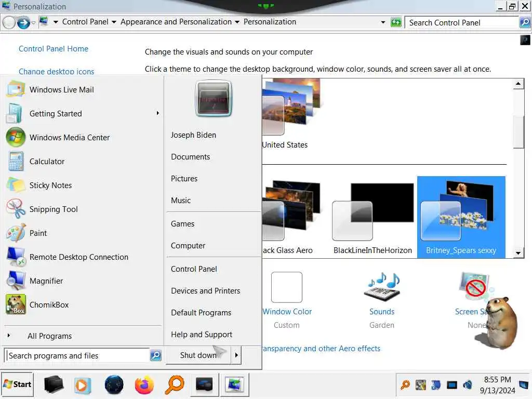This screenshot has width=532, height=399.
Task: Open Documents in Start menu
Action: click(x=190, y=157)
